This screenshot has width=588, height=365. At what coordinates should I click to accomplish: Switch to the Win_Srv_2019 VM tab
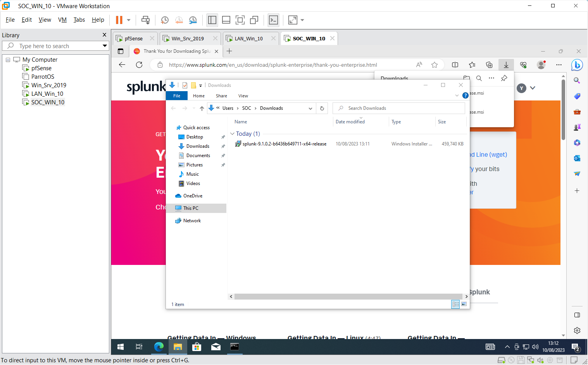tap(188, 39)
